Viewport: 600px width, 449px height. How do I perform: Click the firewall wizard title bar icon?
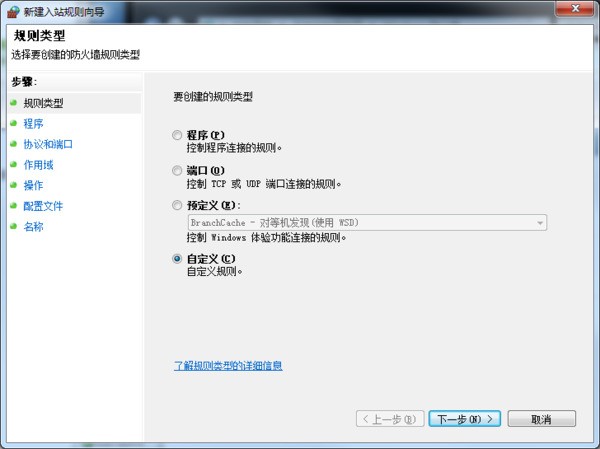(13, 11)
